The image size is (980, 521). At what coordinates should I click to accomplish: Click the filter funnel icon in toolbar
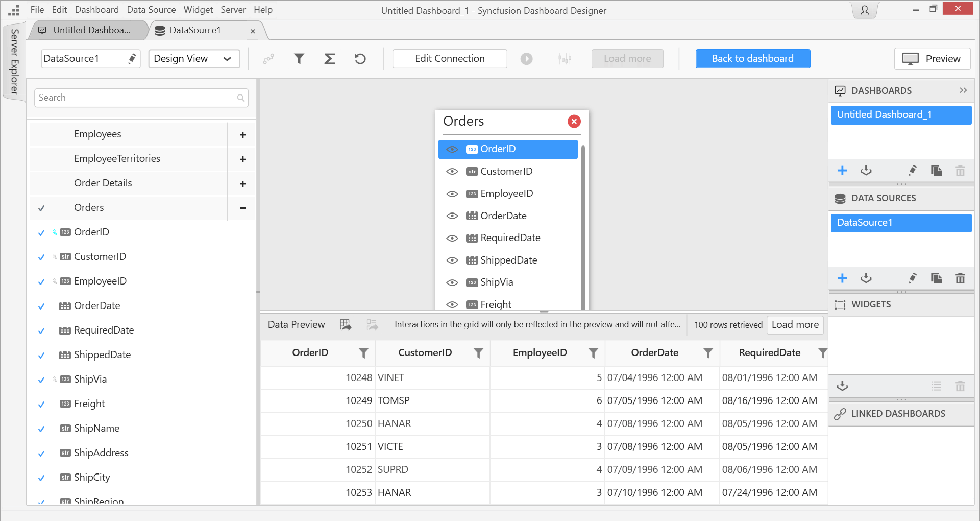tap(299, 59)
